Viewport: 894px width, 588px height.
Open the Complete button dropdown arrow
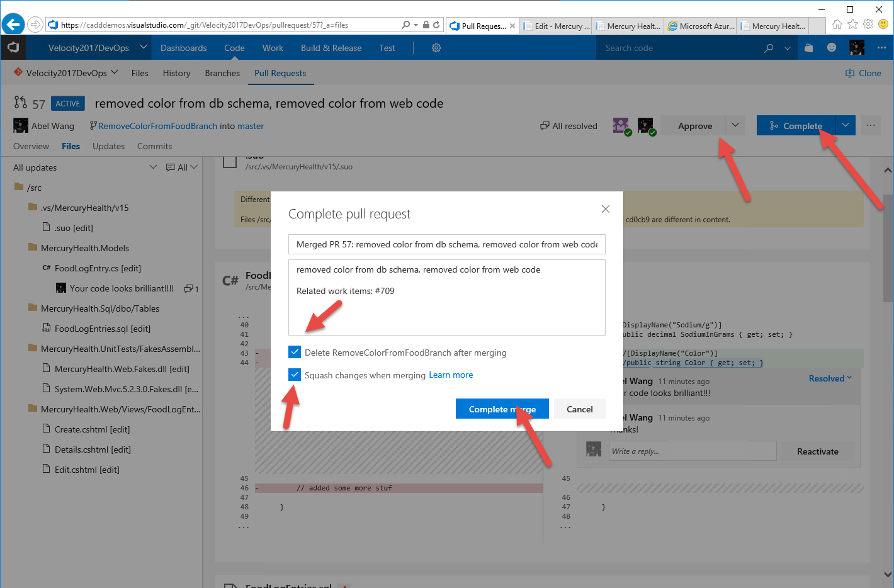tap(846, 125)
